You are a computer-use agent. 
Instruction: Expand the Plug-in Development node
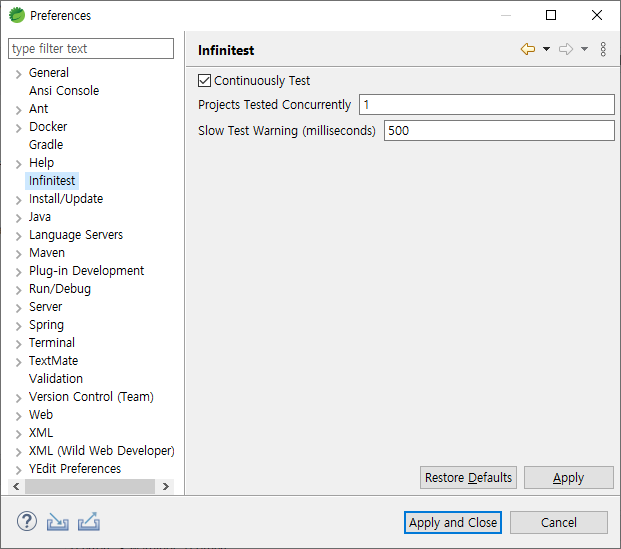coord(18,272)
